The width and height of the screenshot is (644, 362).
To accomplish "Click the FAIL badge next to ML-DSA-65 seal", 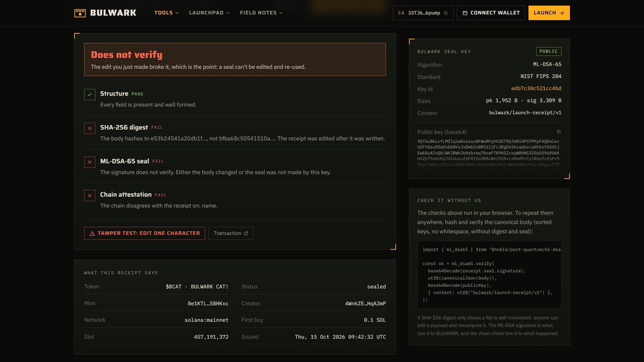I will 158,161.
